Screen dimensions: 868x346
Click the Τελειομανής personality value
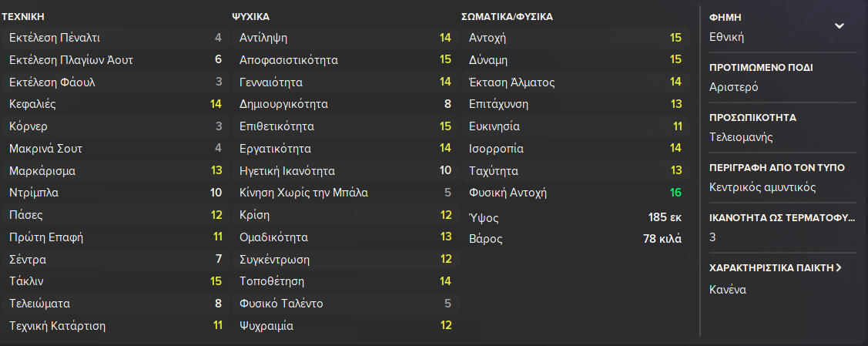pyautogui.click(x=741, y=137)
